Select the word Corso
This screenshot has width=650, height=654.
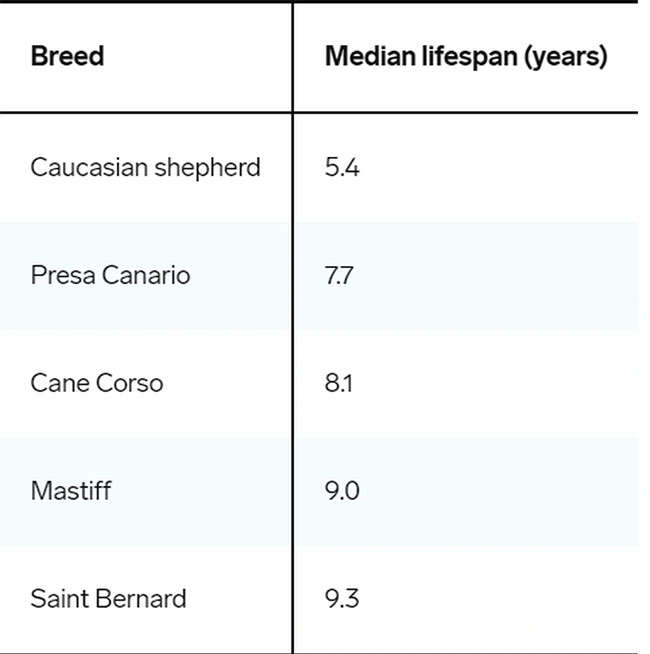(x=128, y=383)
